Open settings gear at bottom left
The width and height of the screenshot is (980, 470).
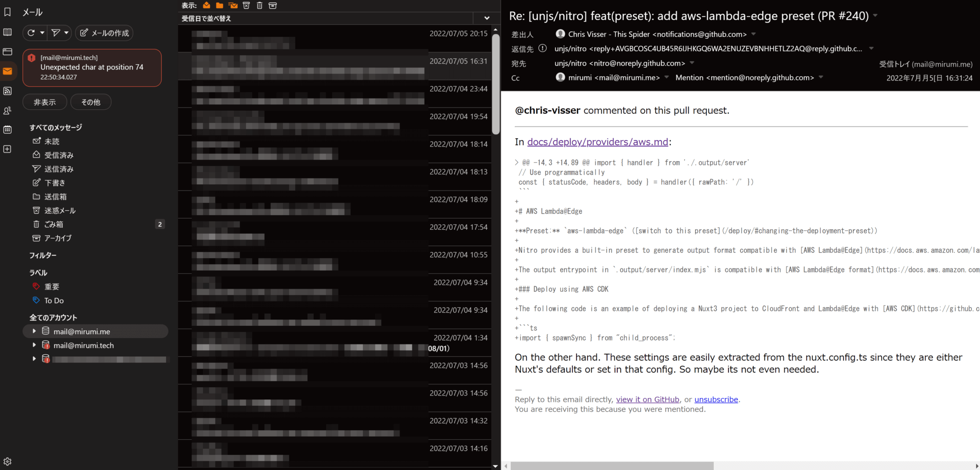pyautogui.click(x=7, y=461)
